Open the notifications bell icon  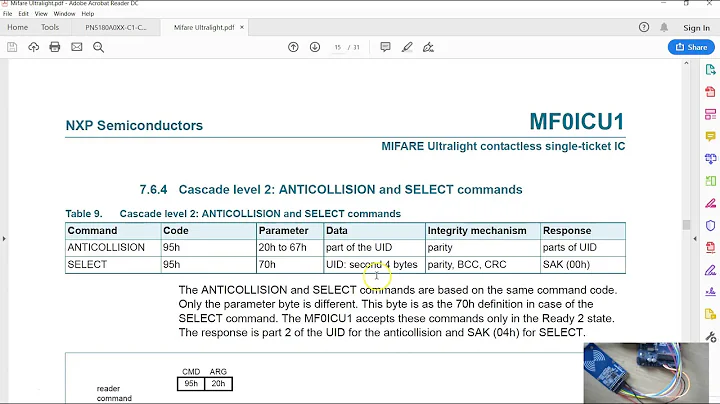664,28
